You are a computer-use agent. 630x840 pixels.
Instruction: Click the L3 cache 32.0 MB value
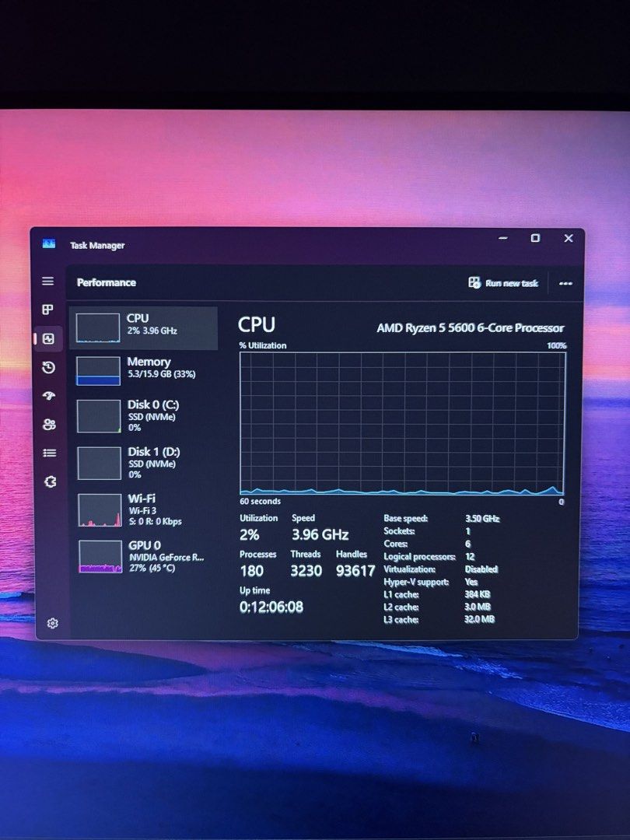[x=479, y=619]
